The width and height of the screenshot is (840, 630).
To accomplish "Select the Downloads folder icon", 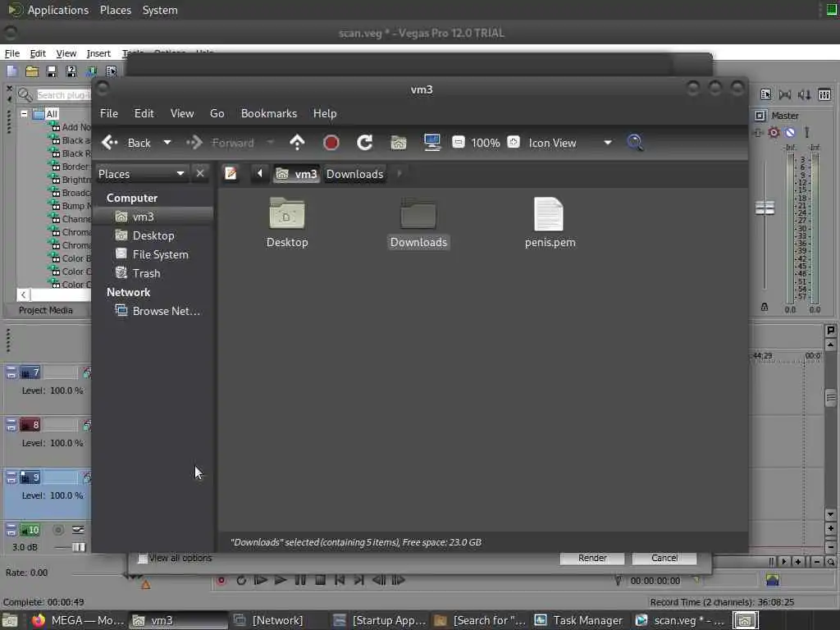I will click(x=418, y=222).
